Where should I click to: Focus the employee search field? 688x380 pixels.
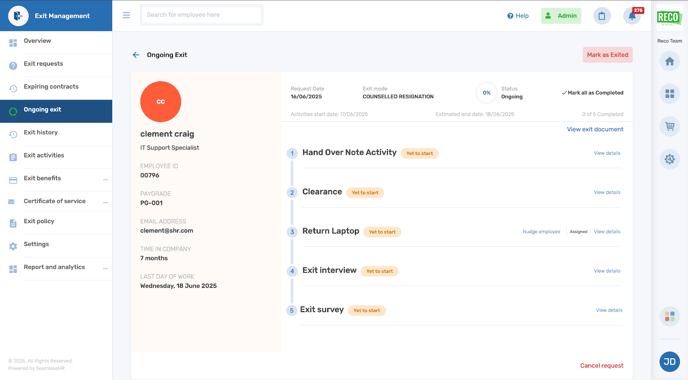[201, 15]
